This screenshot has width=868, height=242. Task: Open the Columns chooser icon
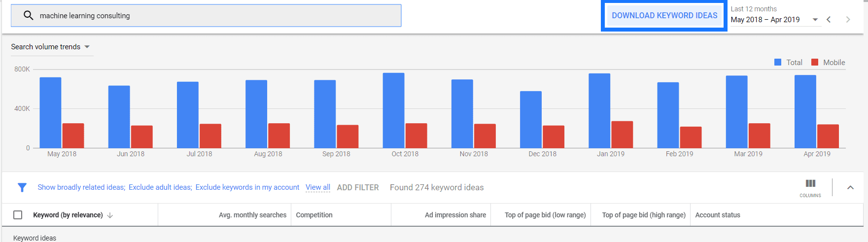[810, 184]
